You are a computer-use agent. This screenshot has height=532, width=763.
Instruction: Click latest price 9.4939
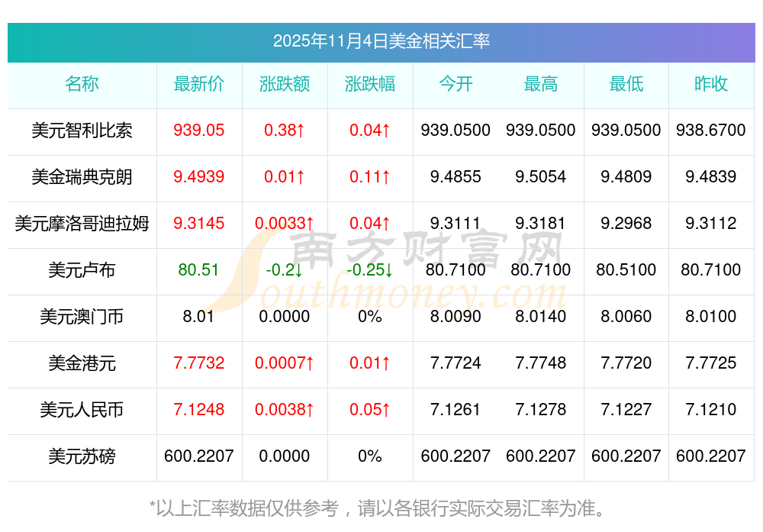pyautogui.click(x=199, y=176)
